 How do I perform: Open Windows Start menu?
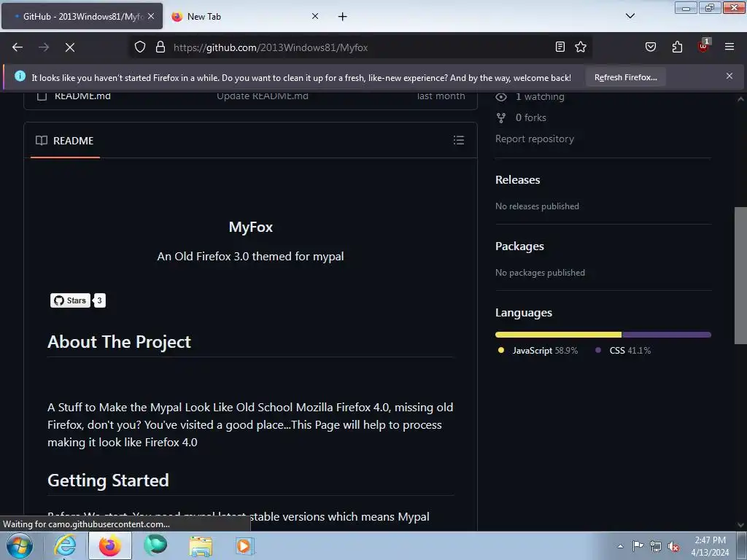(x=20, y=545)
